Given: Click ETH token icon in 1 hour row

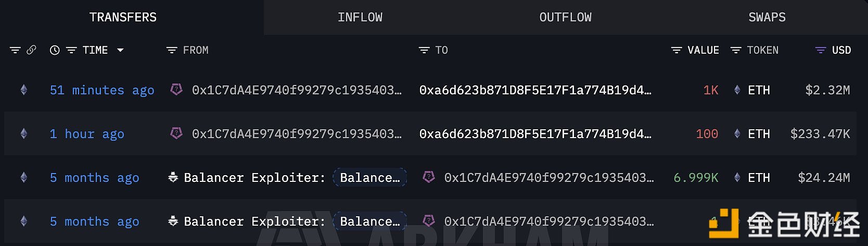Looking at the screenshot, I should tap(737, 134).
